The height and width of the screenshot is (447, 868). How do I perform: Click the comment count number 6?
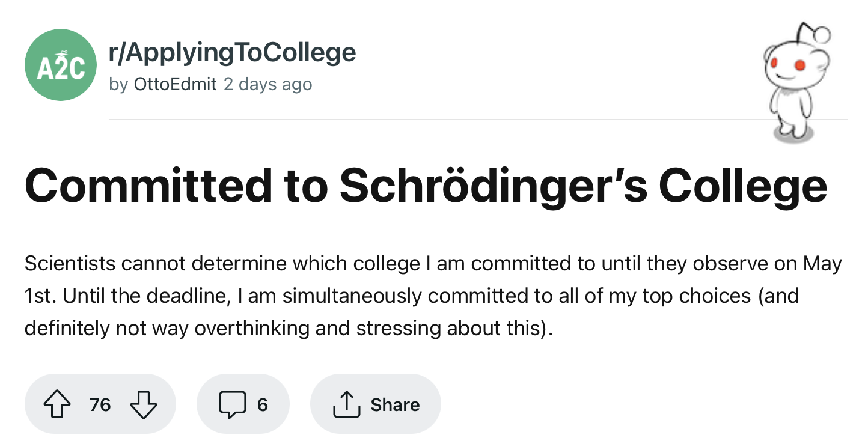(x=262, y=404)
